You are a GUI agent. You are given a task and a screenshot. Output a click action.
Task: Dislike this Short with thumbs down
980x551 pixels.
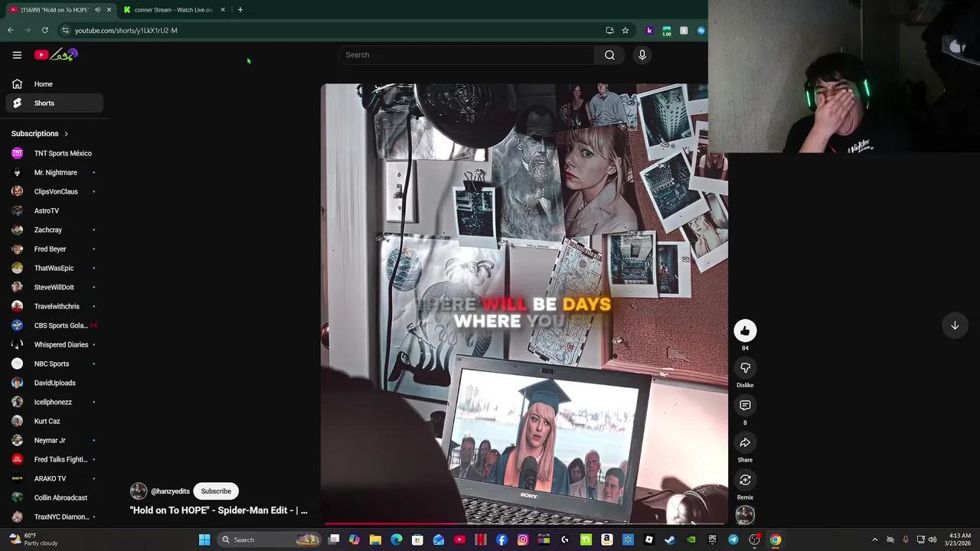coord(745,368)
